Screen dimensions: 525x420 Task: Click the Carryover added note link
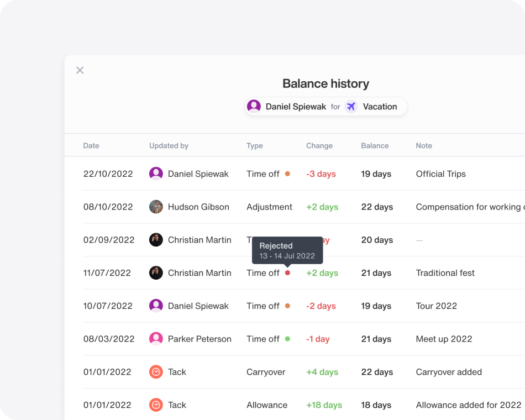pyautogui.click(x=449, y=372)
